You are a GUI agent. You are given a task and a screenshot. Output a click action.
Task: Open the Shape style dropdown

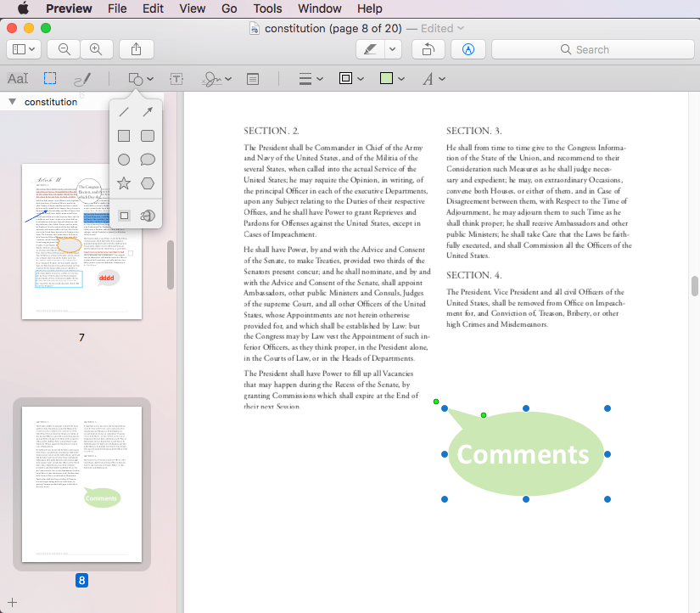(x=307, y=78)
